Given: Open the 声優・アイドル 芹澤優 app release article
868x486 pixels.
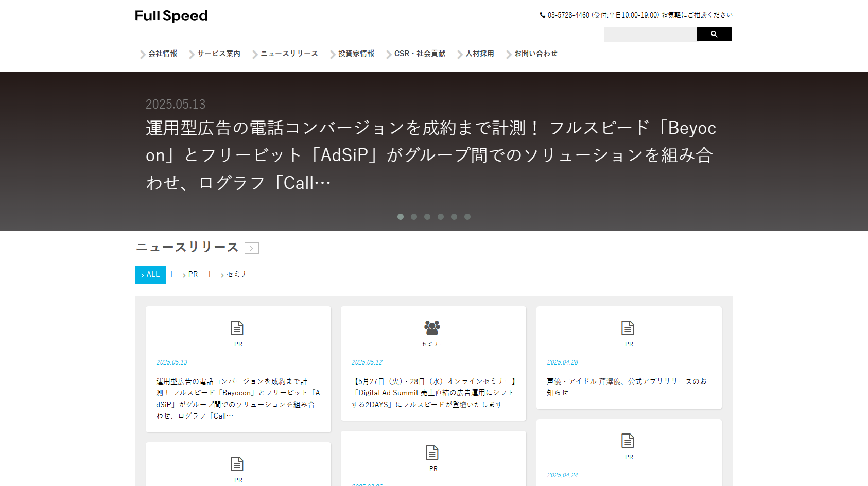Looking at the screenshot, I should pyautogui.click(x=627, y=387).
